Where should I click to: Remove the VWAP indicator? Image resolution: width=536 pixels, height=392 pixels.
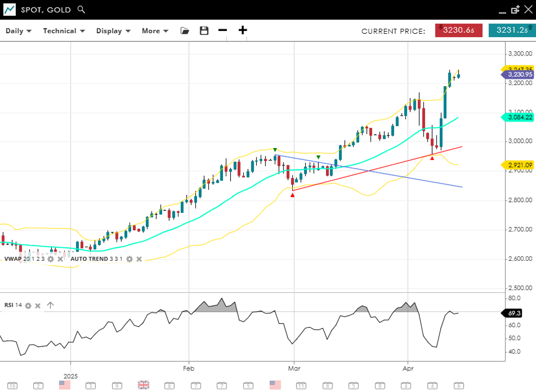[60, 259]
